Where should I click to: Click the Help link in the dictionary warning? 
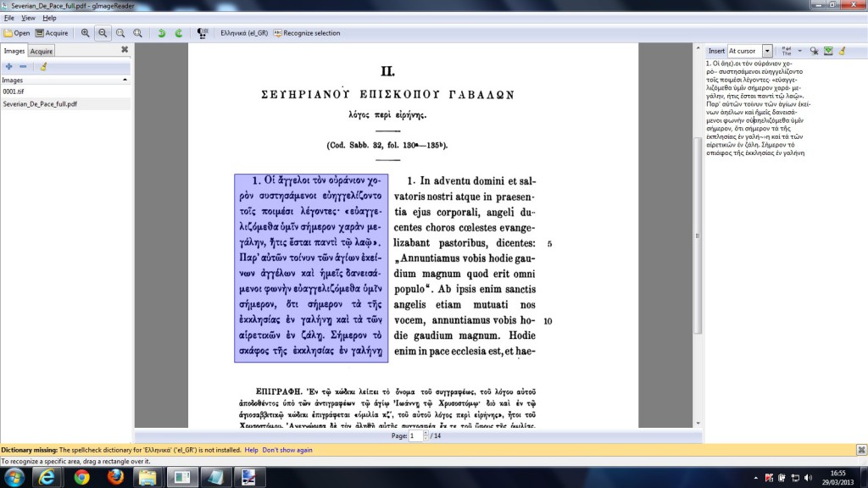251,451
